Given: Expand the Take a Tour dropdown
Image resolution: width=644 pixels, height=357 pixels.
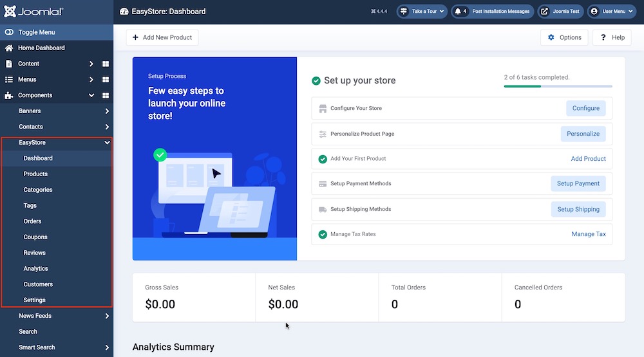Looking at the screenshot, I should point(422,12).
